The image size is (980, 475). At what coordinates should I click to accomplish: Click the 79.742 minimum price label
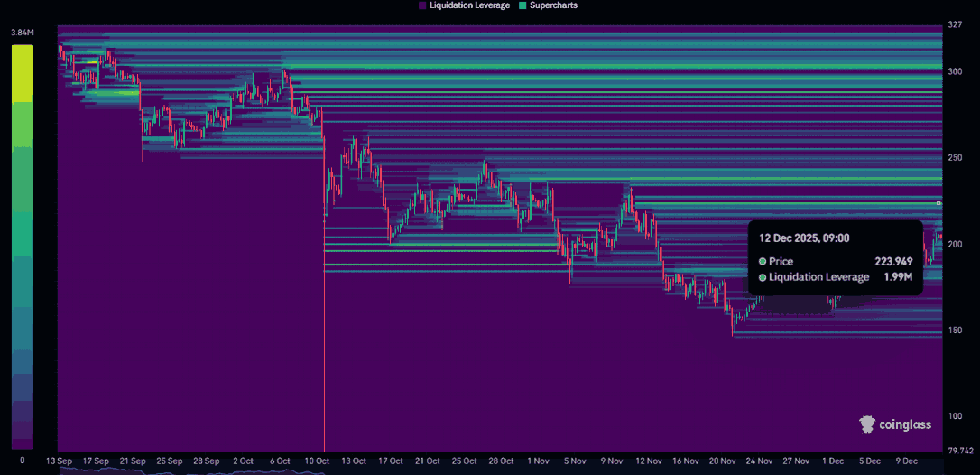coord(958,450)
